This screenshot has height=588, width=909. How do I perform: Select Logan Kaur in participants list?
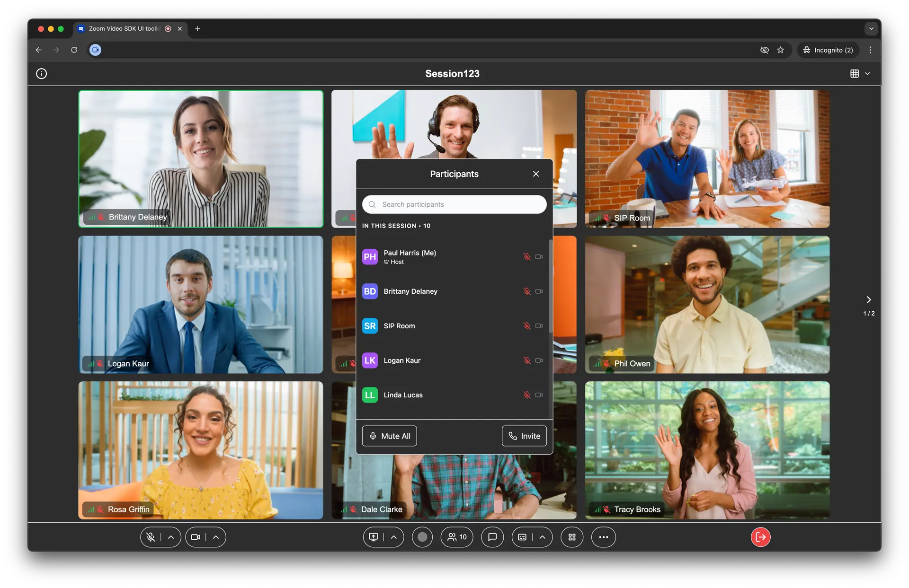coord(402,360)
